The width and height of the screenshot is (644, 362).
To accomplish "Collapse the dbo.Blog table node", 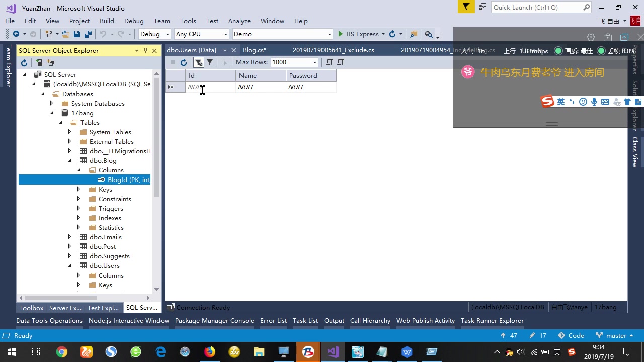I will click(70, 161).
